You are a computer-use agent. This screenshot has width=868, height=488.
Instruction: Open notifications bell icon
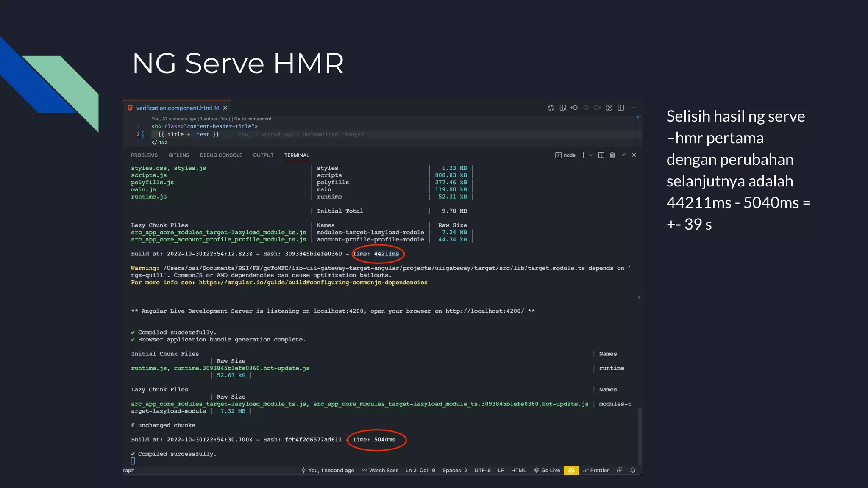[633, 471]
